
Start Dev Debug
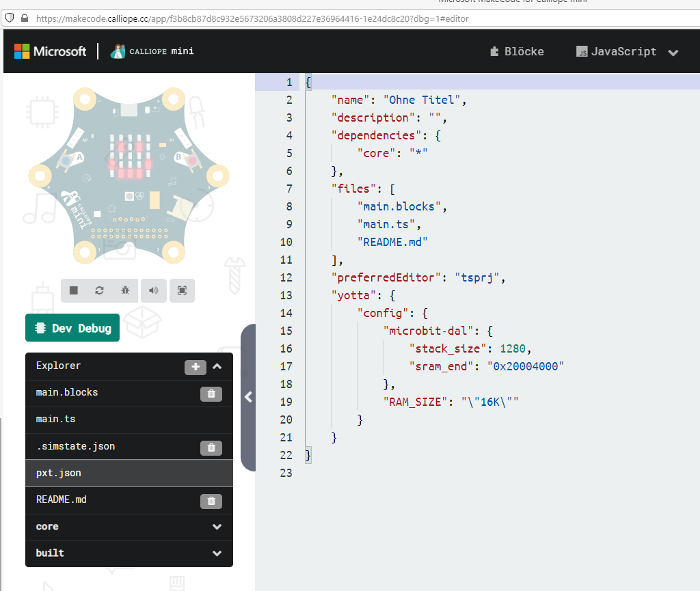(x=72, y=327)
